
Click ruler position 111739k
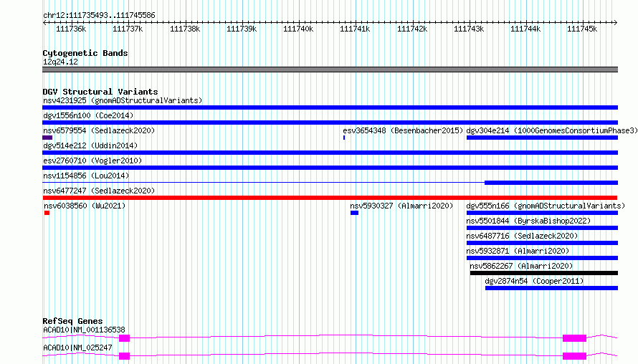click(242, 29)
